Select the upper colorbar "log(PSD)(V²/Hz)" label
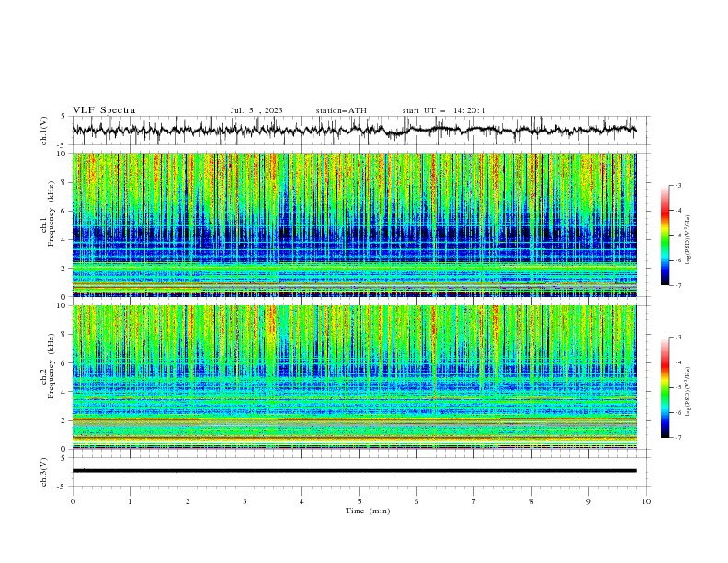Image resolution: width=728 pixels, height=563 pixels. [688, 240]
